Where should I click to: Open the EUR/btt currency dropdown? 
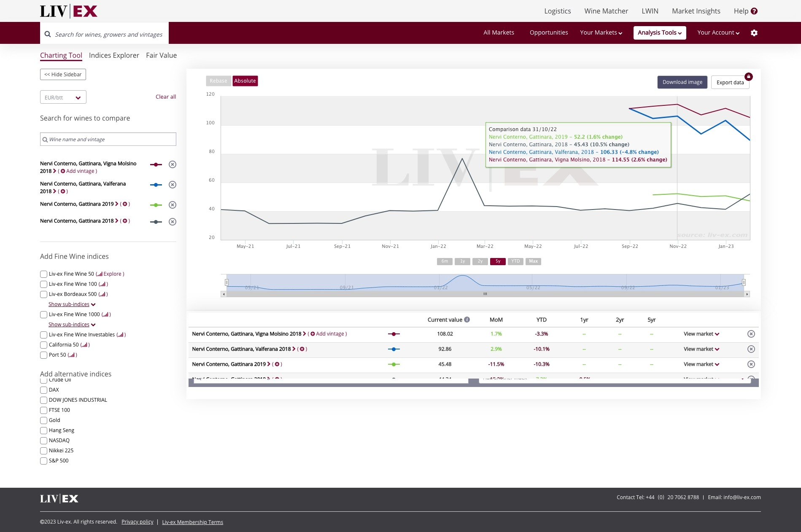(x=63, y=97)
